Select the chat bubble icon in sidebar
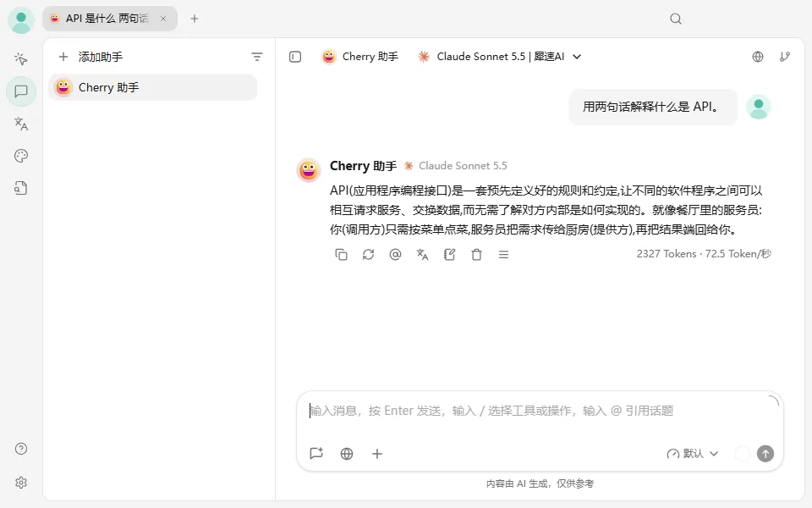This screenshot has width=812, height=508. tap(21, 91)
